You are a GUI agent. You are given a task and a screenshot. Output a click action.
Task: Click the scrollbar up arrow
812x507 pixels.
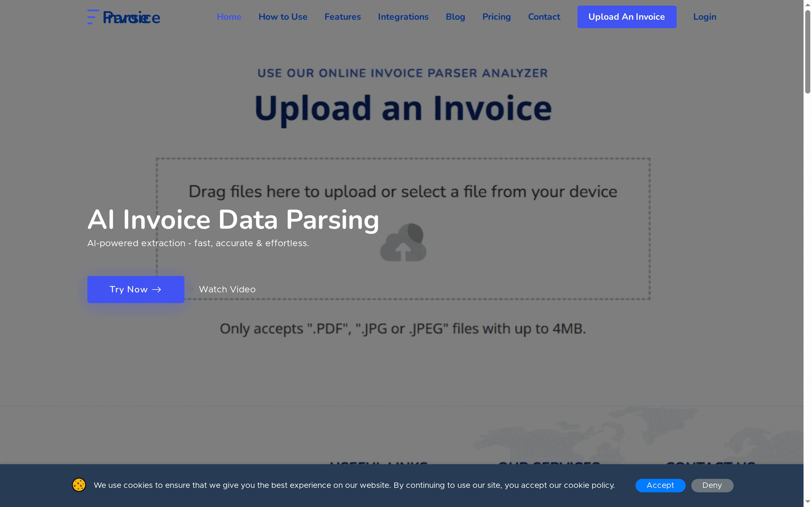coord(807,4)
